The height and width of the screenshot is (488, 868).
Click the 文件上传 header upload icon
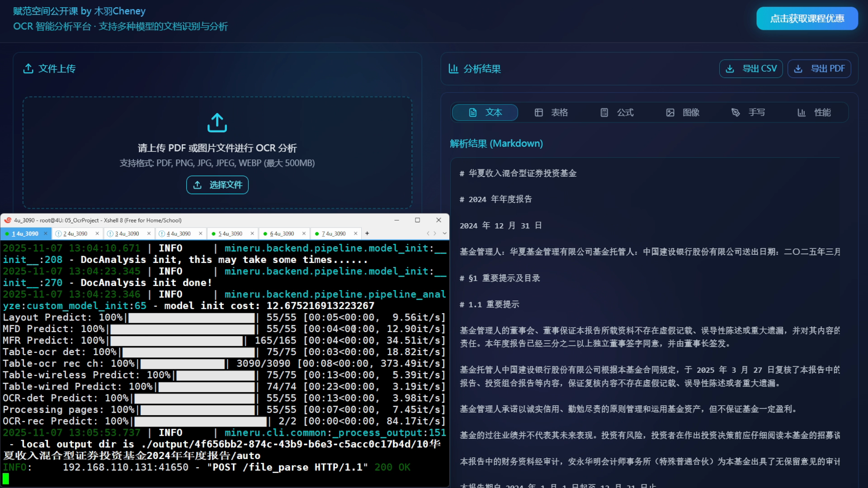28,69
